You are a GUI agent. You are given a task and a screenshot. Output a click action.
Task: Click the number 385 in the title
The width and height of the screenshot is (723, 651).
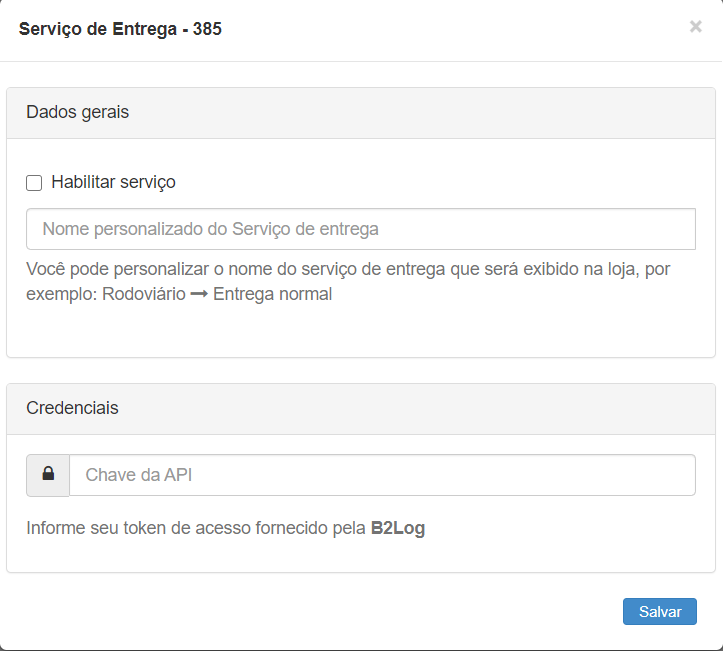[207, 29]
